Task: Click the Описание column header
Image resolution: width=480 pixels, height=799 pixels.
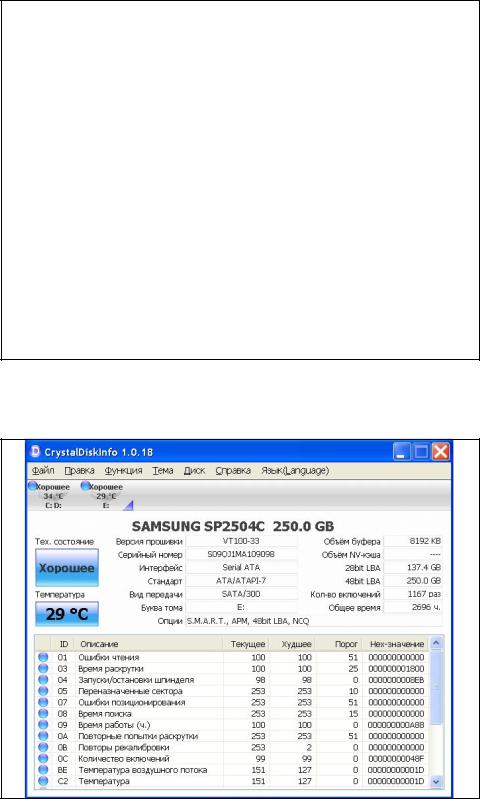Action: click(x=149, y=645)
